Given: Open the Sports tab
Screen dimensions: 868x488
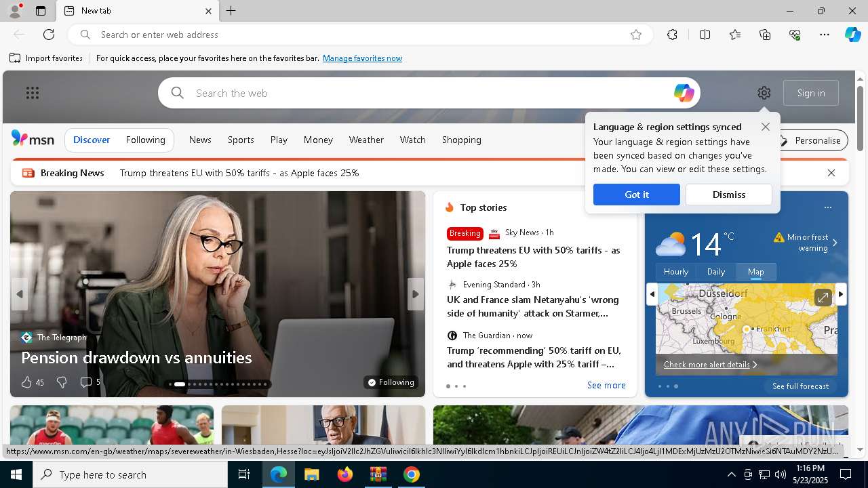Looking at the screenshot, I should coord(241,140).
